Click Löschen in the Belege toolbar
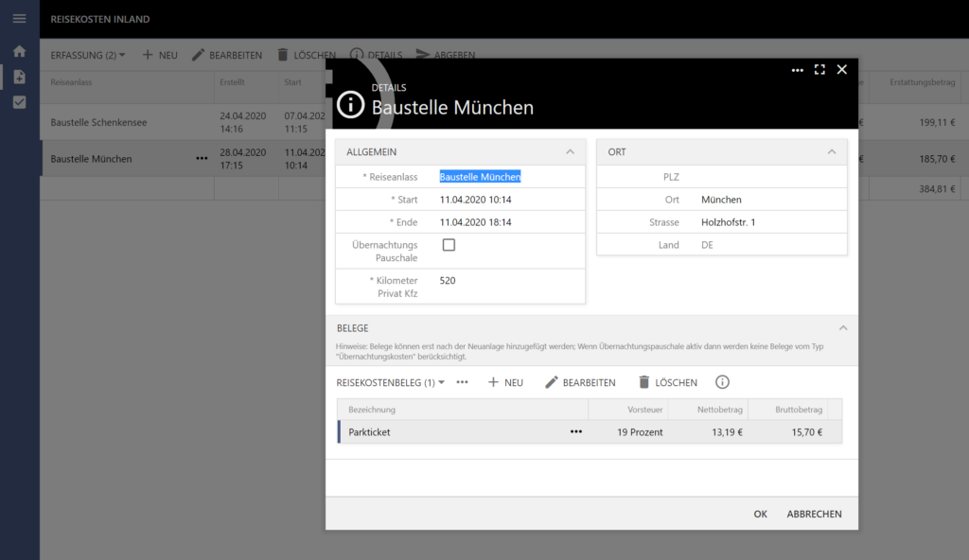 (x=667, y=382)
